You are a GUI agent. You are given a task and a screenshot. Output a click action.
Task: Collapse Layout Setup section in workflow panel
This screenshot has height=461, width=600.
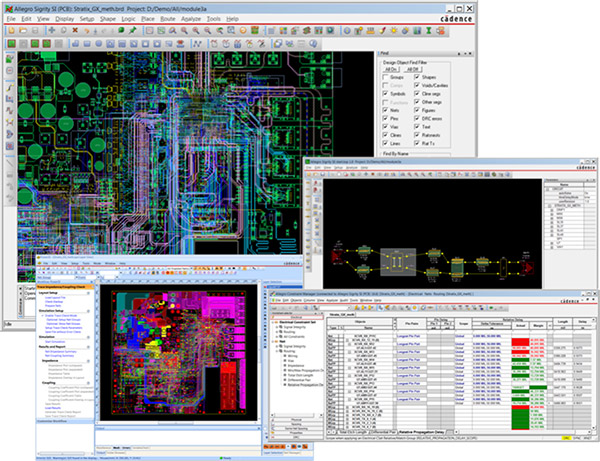pos(89,293)
